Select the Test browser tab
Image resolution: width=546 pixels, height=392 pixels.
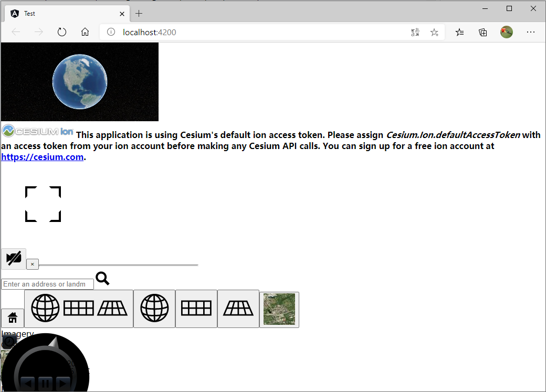(x=67, y=14)
